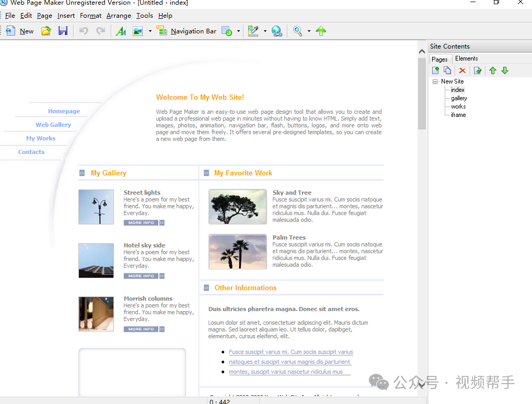
Task: Select the works page in tree
Action: [458, 106]
